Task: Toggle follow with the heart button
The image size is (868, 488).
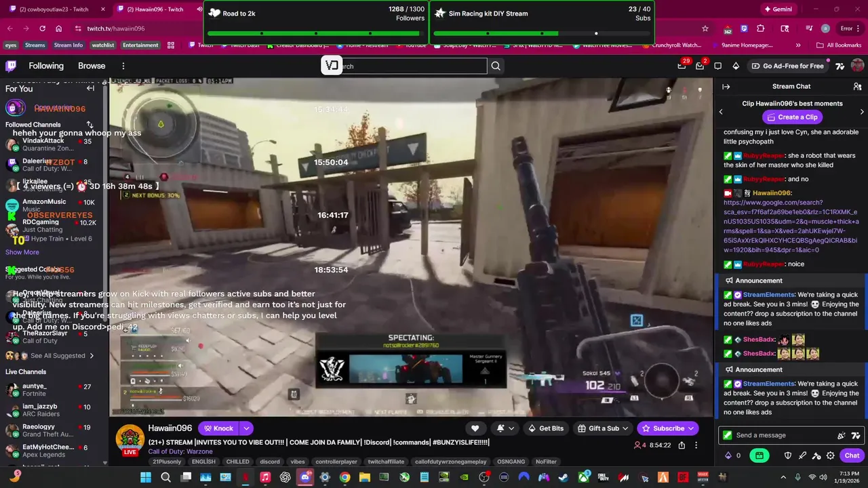Action: 475,428
